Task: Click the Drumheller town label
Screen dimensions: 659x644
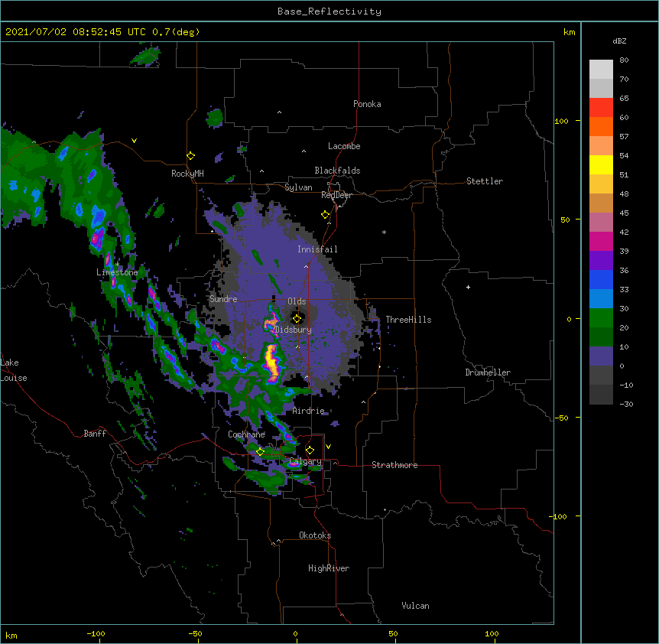Action: coord(488,372)
